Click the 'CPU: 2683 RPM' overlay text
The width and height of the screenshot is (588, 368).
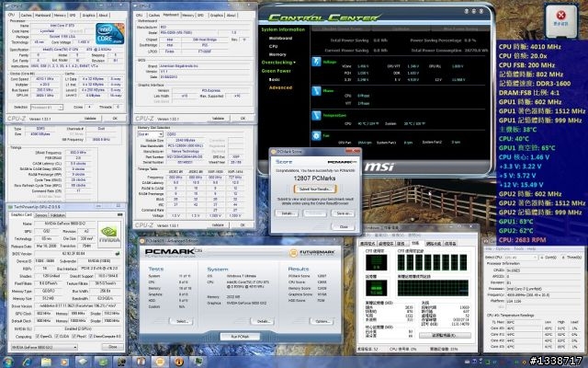tap(523, 239)
